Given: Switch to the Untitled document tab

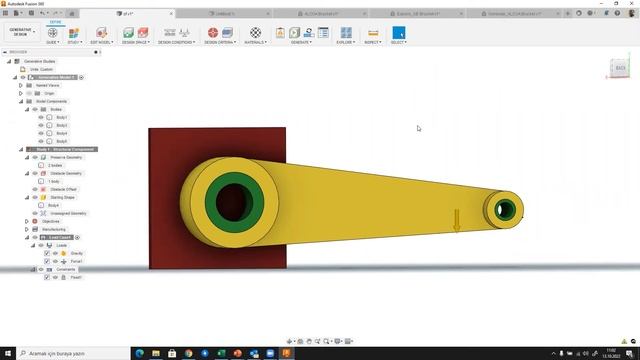Looking at the screenshot, I should click(224, 13).
